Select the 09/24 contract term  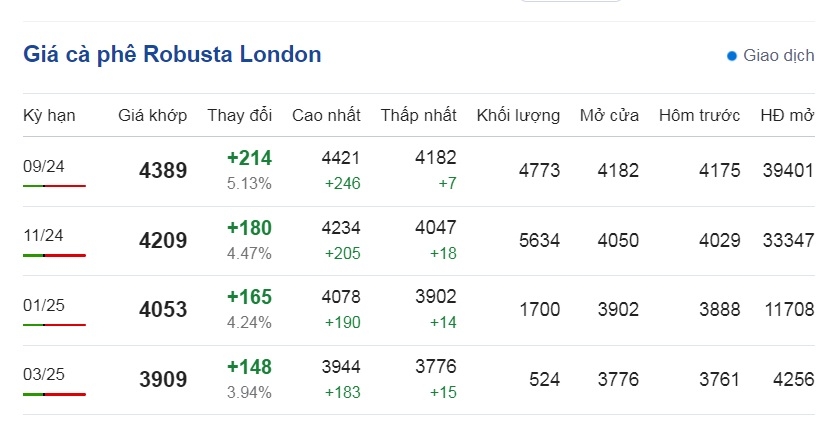tap(44, 166)
